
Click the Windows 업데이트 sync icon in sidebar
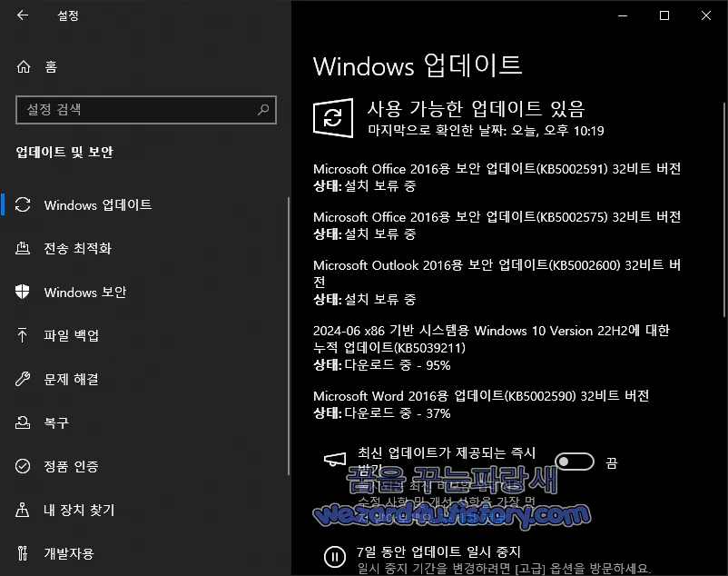(x=23, y=204)
